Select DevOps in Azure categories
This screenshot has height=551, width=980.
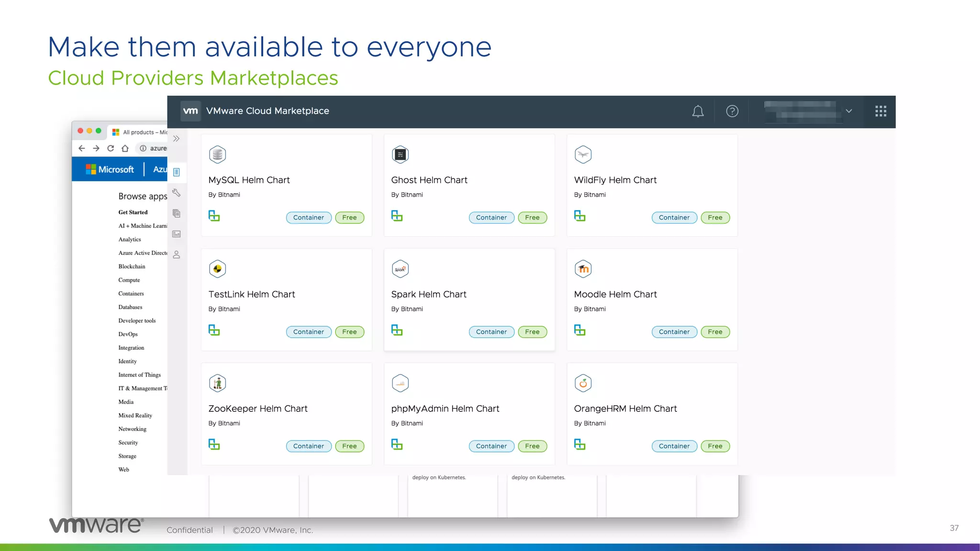pos(128,334)
